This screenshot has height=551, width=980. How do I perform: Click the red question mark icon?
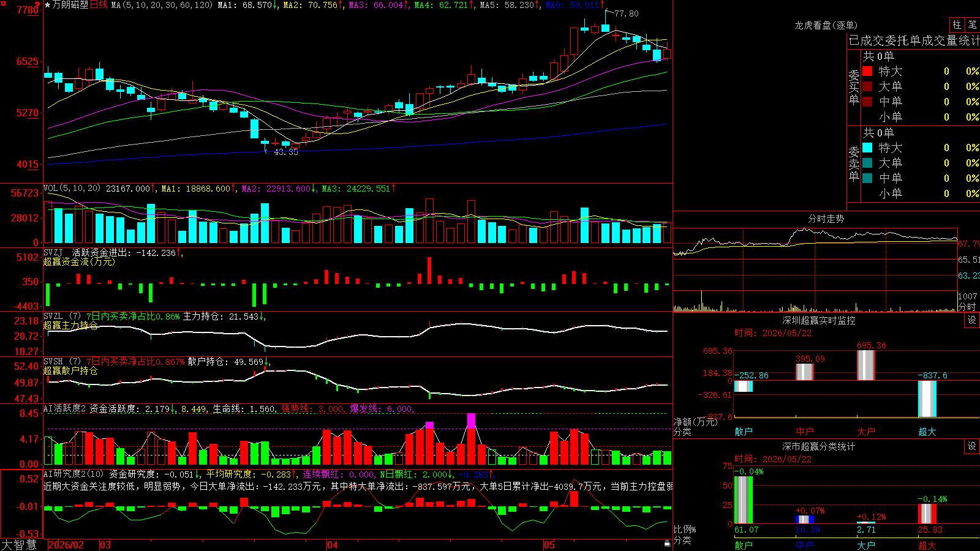point(38,5)
